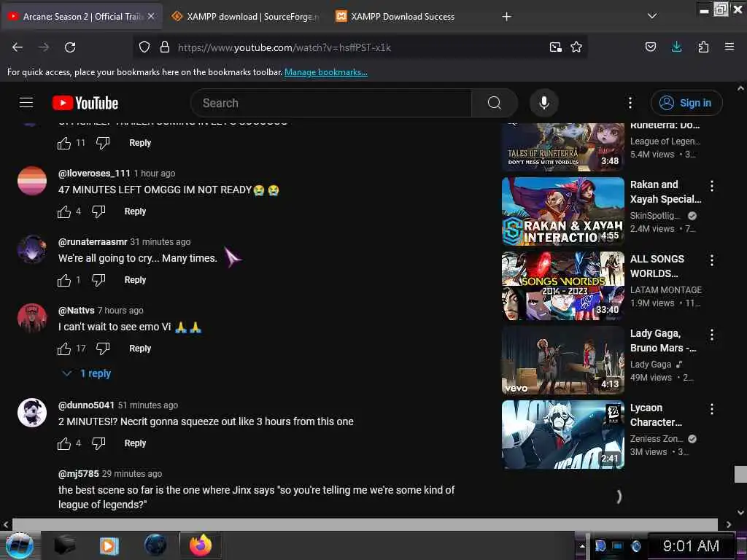The height and width of the screenshot is (560, 747).
Task: Dislike the comment by @dunno5041
Action: coord(98,443)
